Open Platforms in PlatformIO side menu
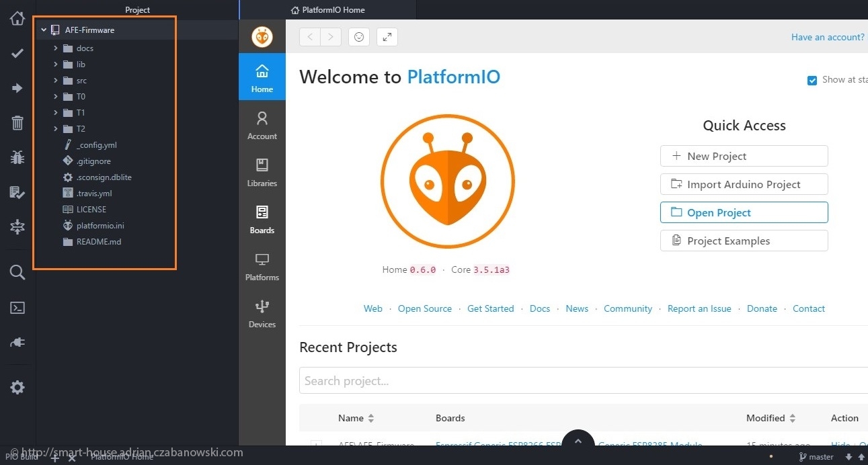The image size is (868, 465). click(x=262, y=265)
